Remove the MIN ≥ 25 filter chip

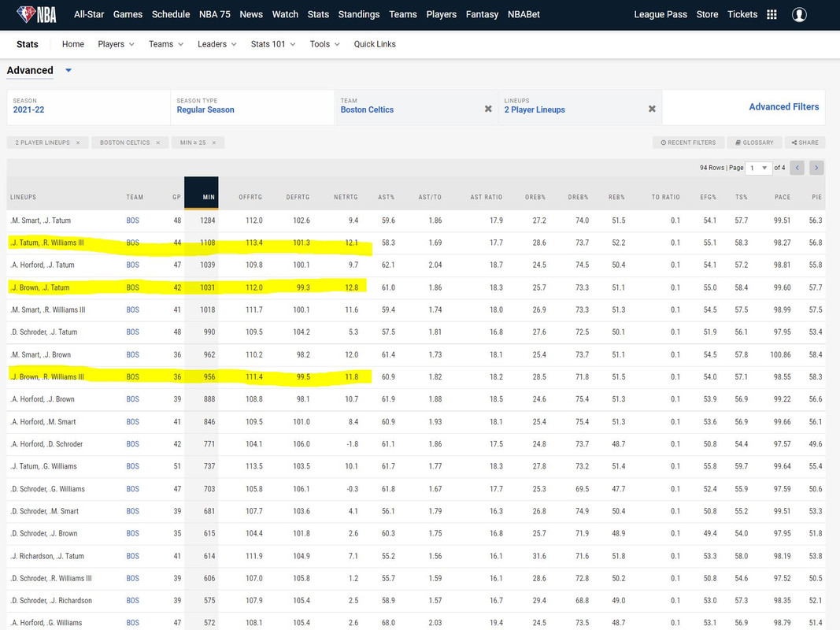point(214,143)
